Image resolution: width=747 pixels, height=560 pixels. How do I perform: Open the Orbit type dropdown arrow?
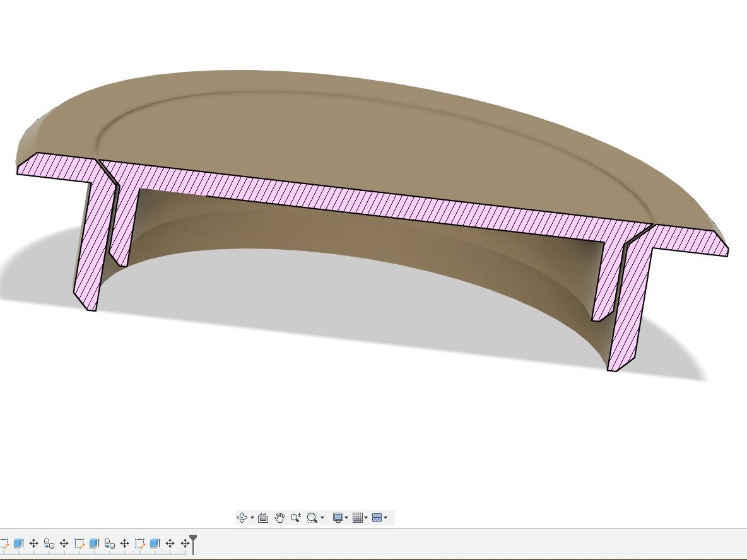[x=252, y=518]
